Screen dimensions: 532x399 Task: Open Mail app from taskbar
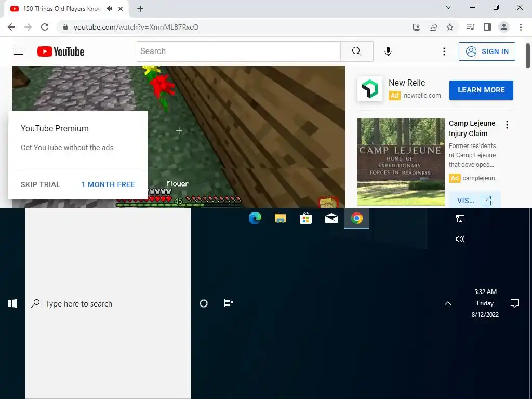click(331, 218)
